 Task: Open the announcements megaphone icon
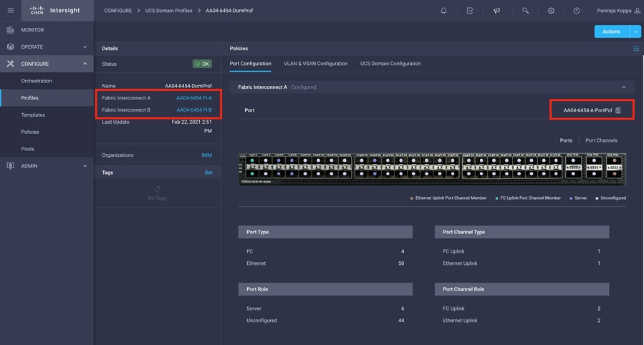click(496, 11)
